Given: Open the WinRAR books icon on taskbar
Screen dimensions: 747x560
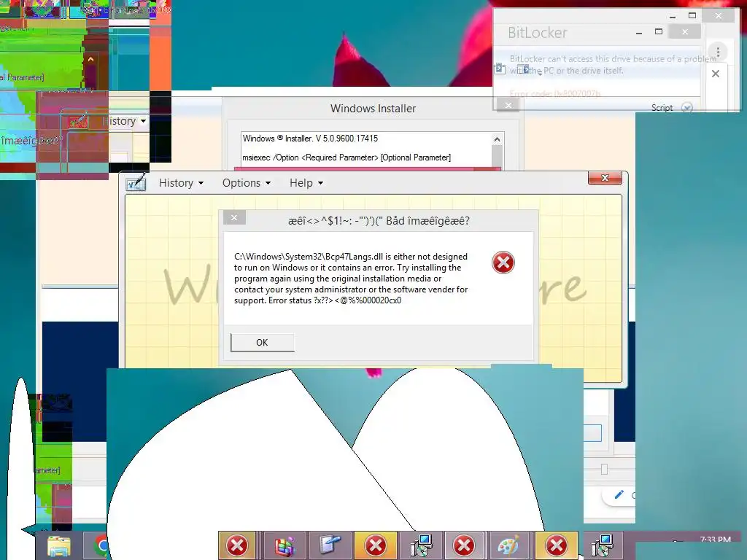Looking at the screenshot, I should click(284, 545).
